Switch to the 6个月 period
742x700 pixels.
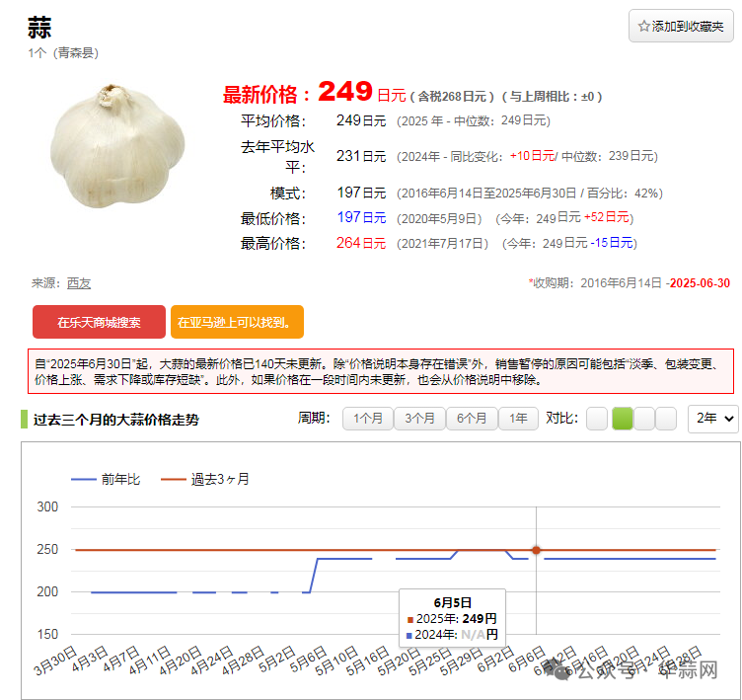(x=472, y=419)
